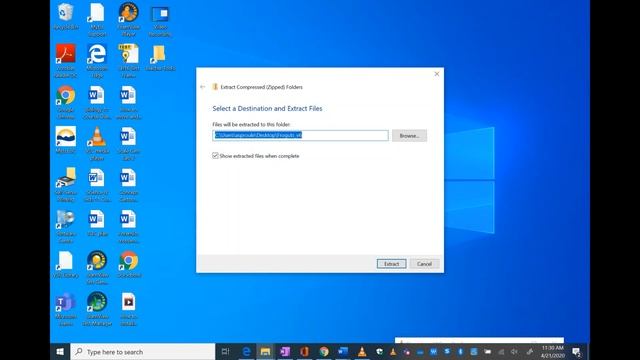Click the Bluetooth icon in the system tray
The image size is (640, 360).
(x=460, y=351)
